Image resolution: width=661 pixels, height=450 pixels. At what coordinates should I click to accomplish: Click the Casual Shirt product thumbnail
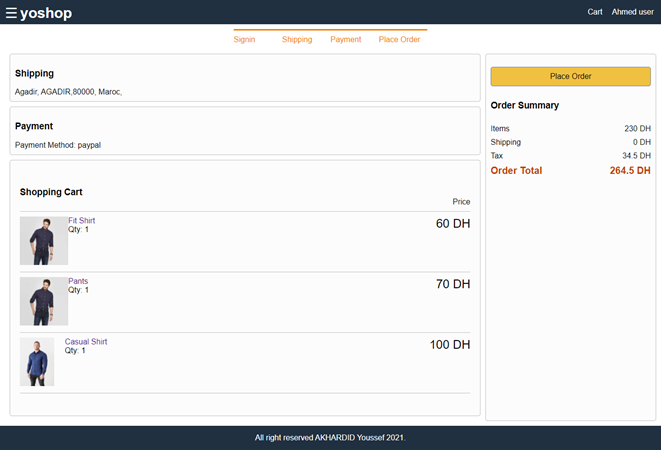37,362
